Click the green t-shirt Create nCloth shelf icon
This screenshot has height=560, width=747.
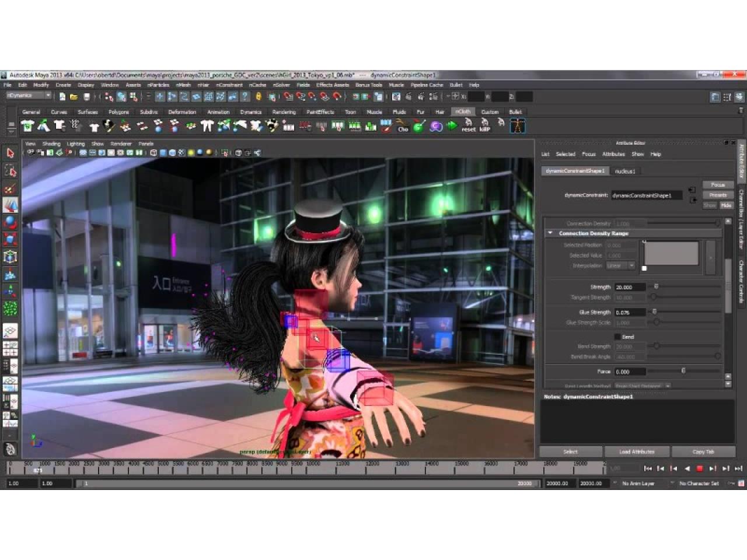[27, 125]
